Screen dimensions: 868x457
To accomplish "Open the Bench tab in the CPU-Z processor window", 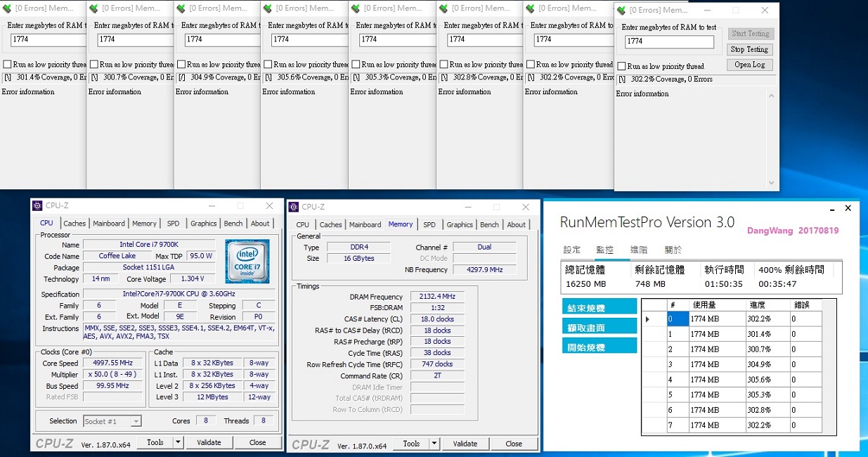I will (x=233, y=224).
